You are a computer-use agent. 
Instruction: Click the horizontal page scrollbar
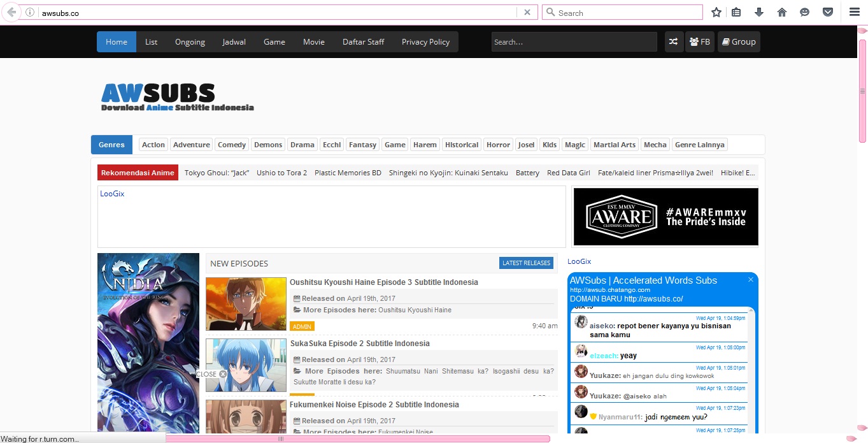(x=357, y=439)
